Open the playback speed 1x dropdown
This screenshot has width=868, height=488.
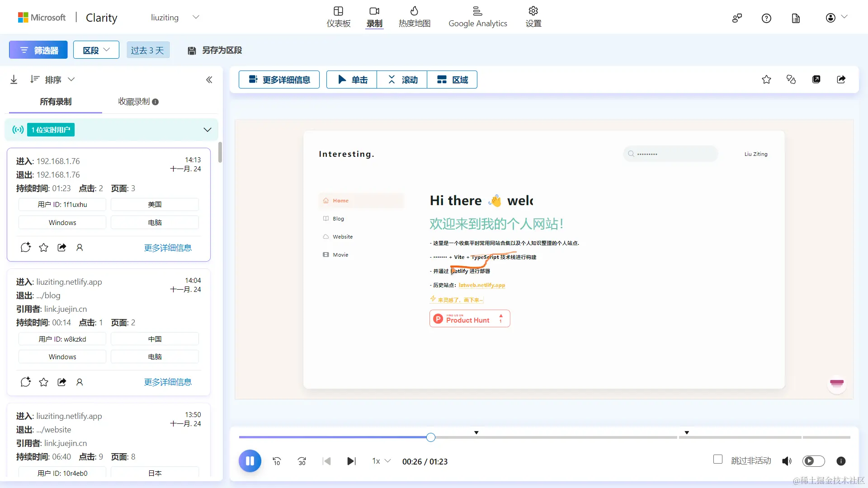coord(381,461)
